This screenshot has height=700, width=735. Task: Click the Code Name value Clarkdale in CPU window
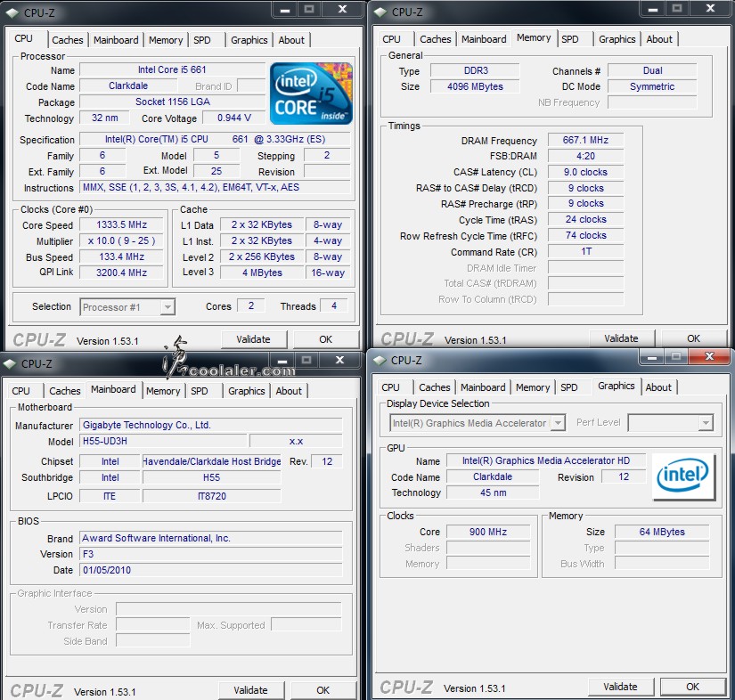pyautogui.click(x=128, y=86)
